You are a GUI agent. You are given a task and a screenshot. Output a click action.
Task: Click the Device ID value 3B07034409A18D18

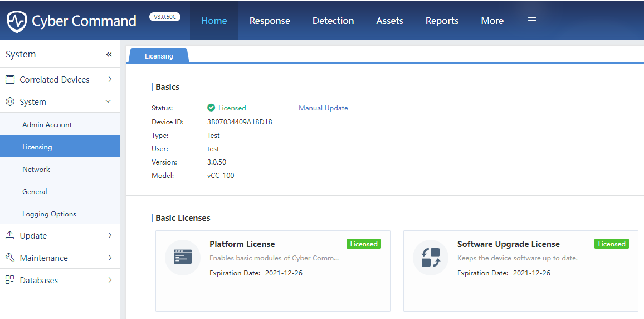pos(240,122)
